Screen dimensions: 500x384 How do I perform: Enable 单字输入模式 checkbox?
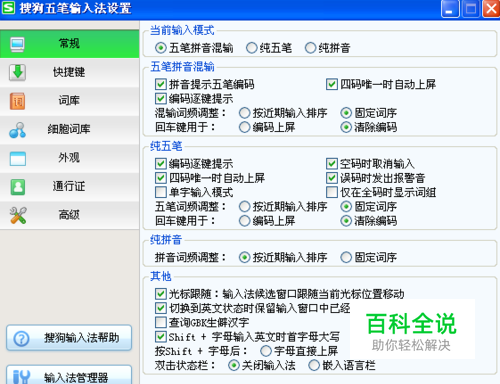(161, 192)
